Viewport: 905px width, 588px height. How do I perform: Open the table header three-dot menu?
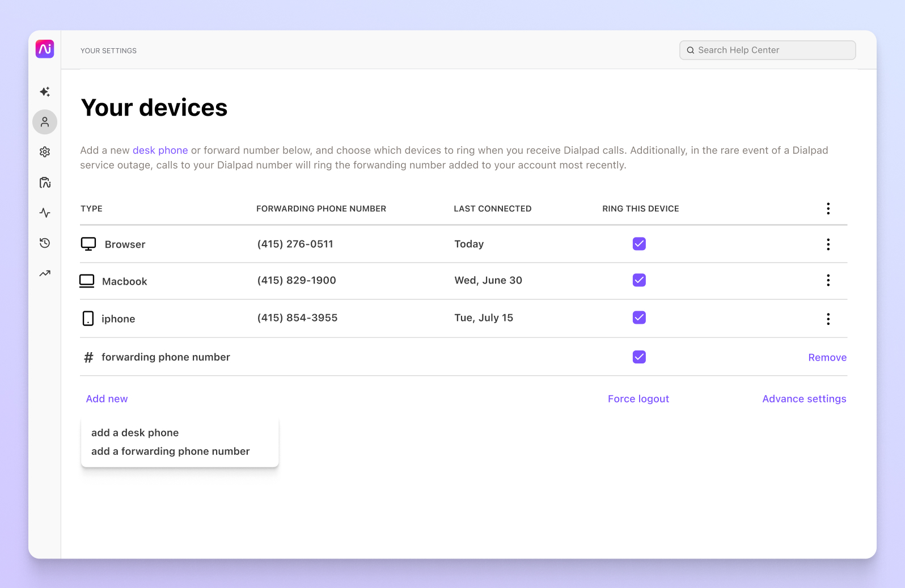click(x=828, y=209)
